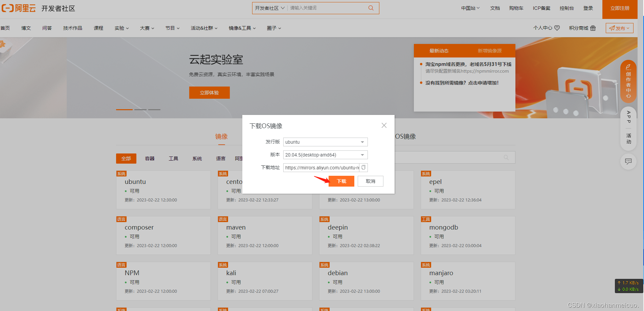
Task: Open the 控制台 link
Action: tap(567, 8)
